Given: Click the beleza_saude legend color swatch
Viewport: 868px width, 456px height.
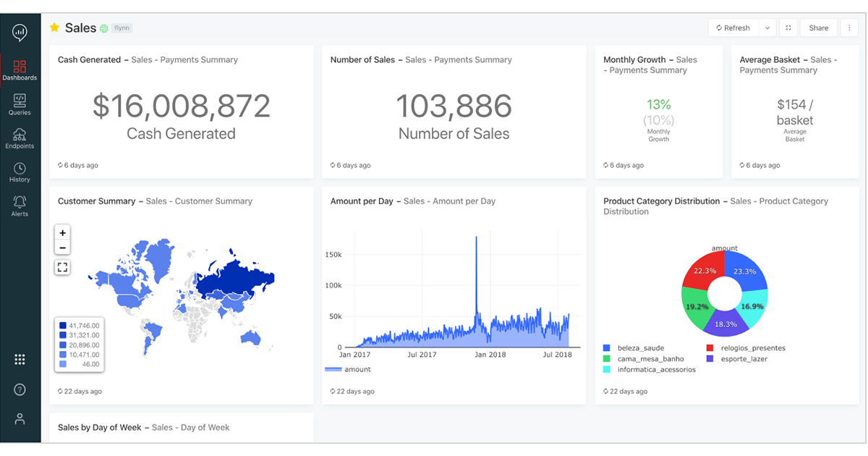Looking at the screenshot, I should click(606, 348).
